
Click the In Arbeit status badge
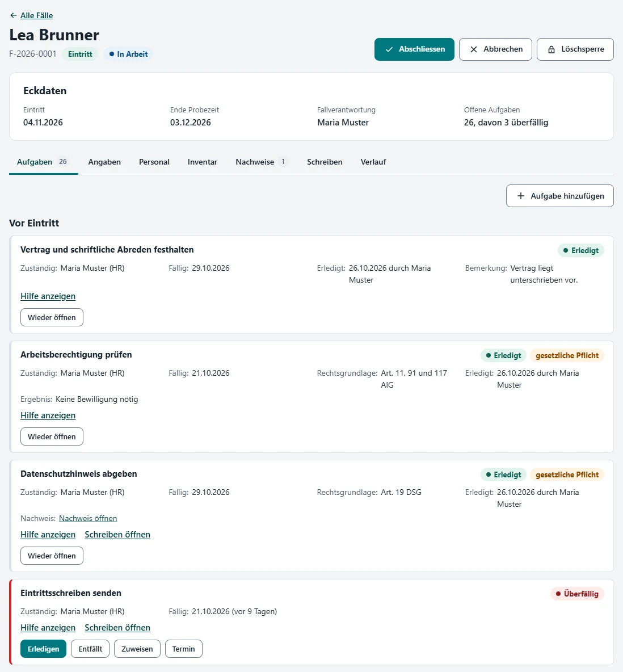coord(128,54)
